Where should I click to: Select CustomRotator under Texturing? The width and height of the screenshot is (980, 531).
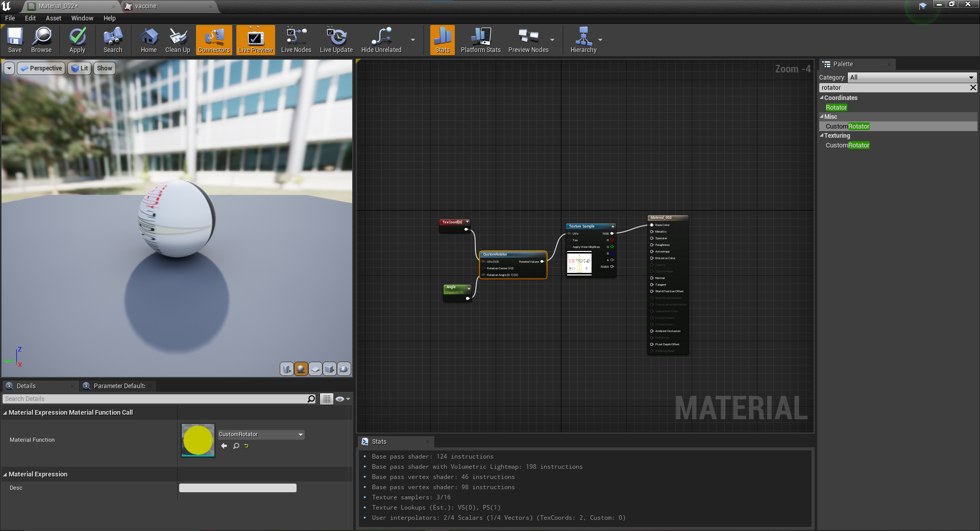pos(847,145)
